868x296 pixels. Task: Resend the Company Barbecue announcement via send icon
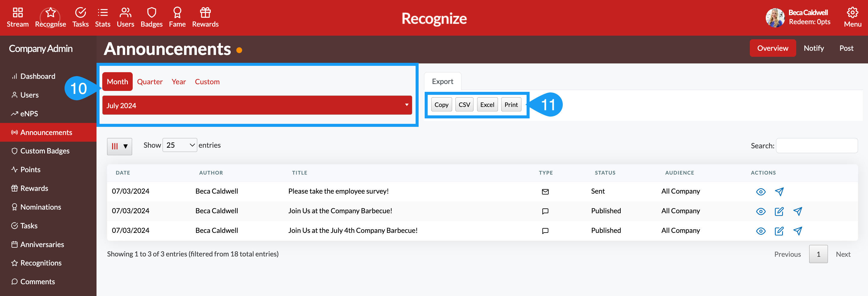797,211
